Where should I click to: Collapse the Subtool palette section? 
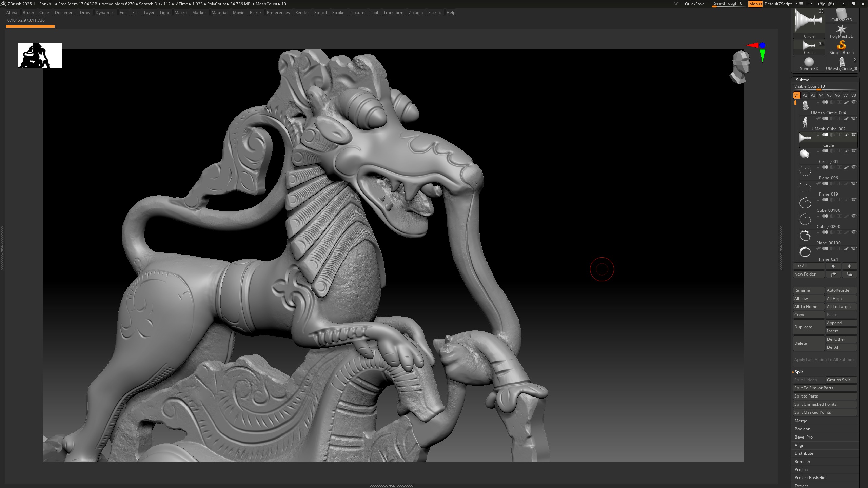point(803,80)
